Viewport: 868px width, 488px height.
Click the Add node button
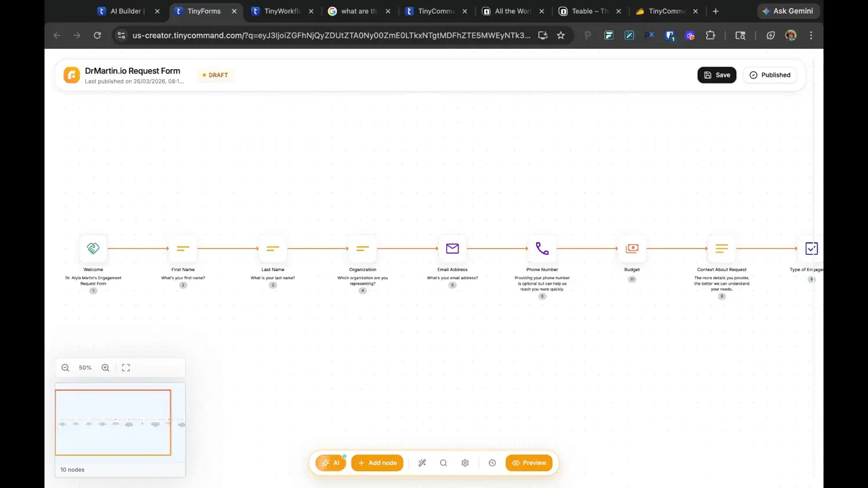pos(377,463)
